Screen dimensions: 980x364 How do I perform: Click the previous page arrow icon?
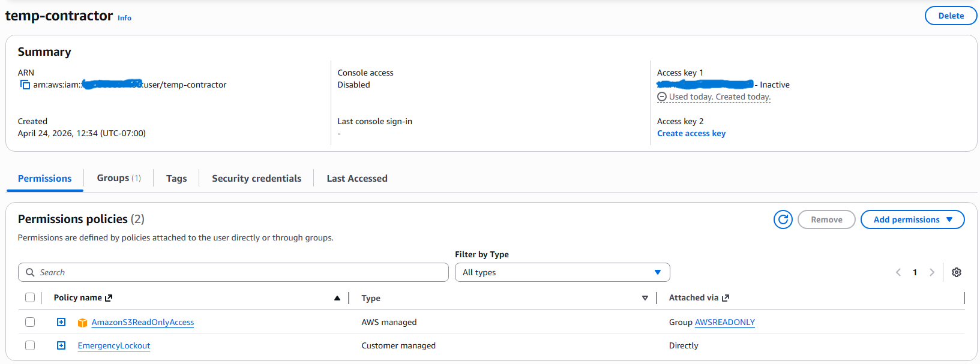(898, 272)
